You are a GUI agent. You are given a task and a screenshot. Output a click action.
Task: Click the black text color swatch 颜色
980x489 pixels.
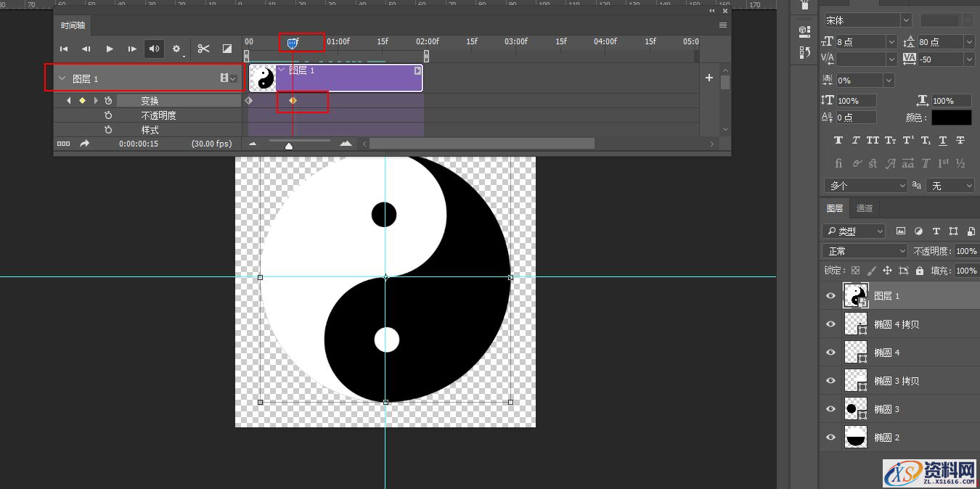[953, 117]
